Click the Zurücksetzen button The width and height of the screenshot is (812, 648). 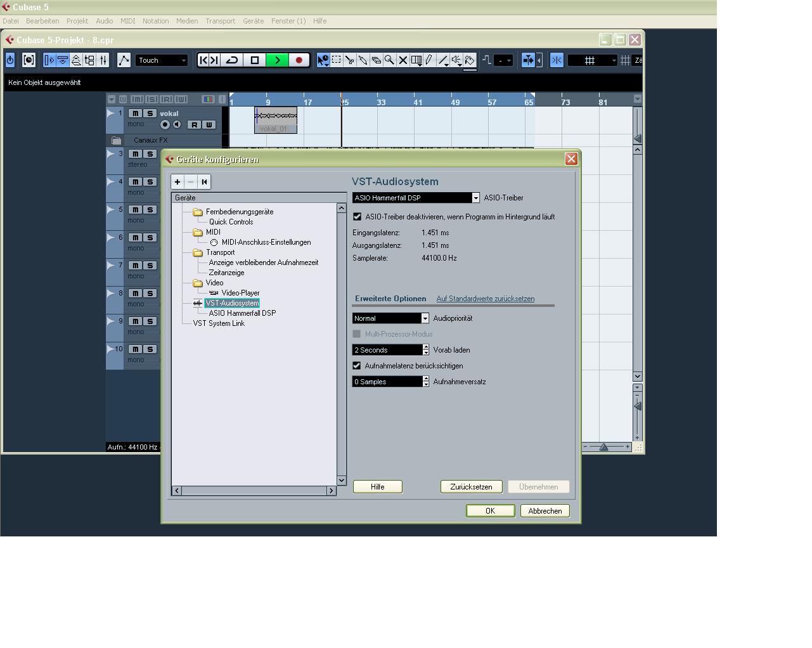[471, 487]
